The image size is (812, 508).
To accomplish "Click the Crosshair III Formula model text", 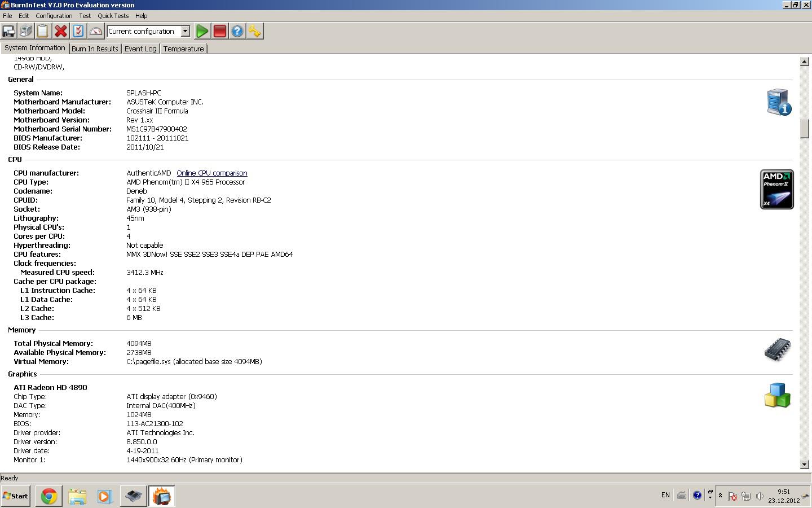I will tap(157, 111).
